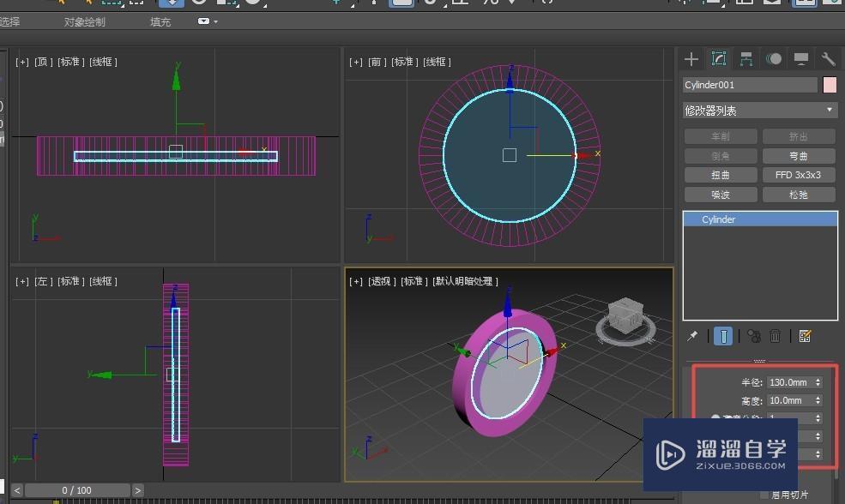Image resolution: width=845 pixels, height=504 pixels.
Task: Click the Cylinder001 object color swatch
Action: [829, 84]
